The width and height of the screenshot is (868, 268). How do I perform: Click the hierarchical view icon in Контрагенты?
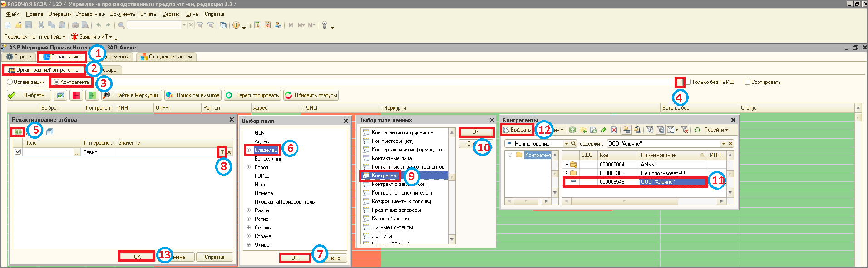click(x=627, y=130)
